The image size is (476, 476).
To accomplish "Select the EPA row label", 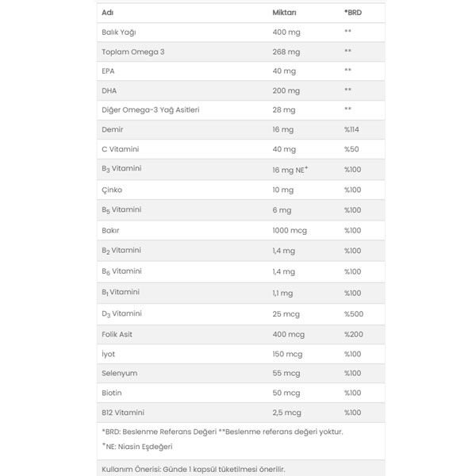I will click(x=109, y=71).
